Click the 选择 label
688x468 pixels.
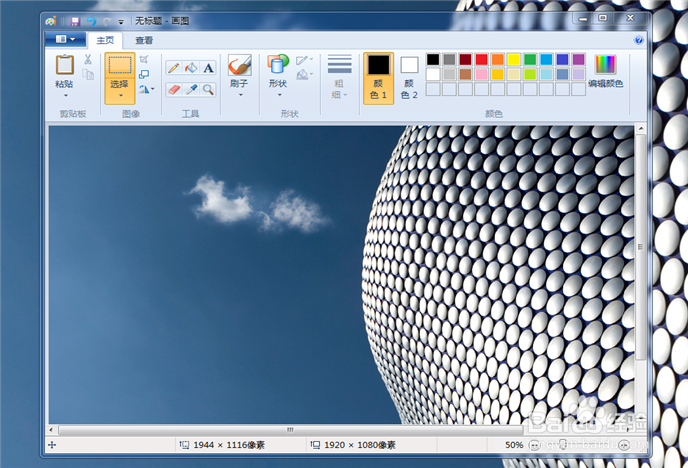pos(119,84)
